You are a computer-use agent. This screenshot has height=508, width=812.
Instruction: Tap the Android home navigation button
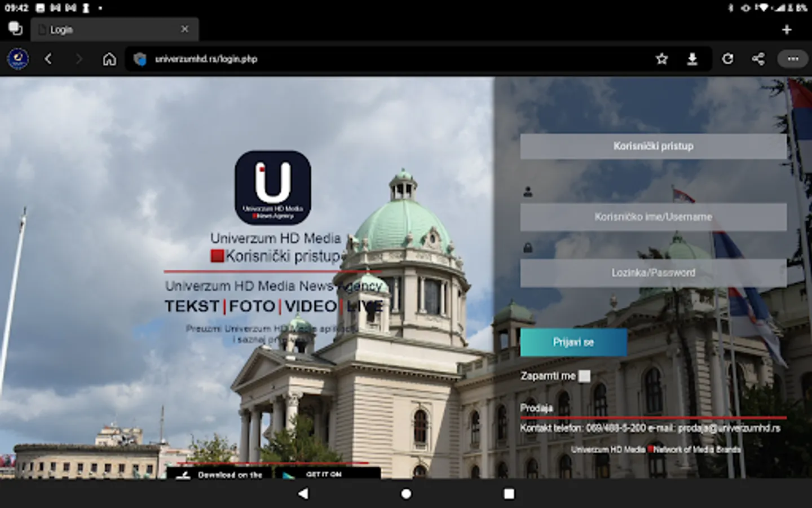406,494
